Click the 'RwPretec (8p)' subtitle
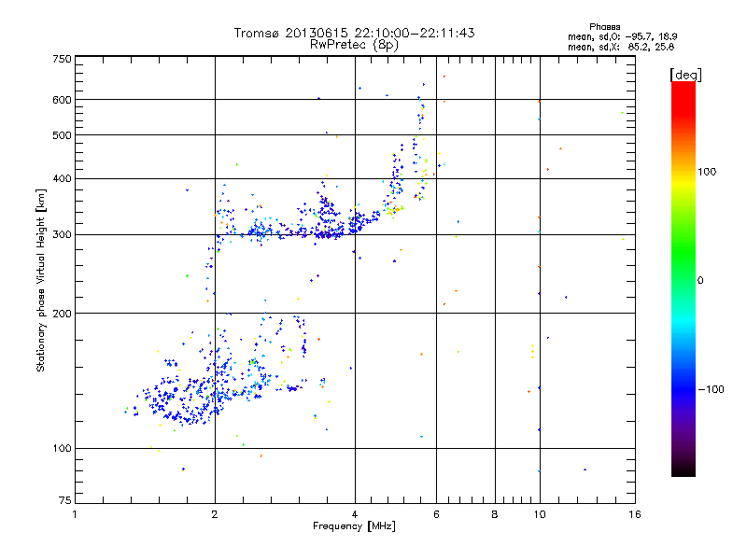 click(x=354, y=45)
